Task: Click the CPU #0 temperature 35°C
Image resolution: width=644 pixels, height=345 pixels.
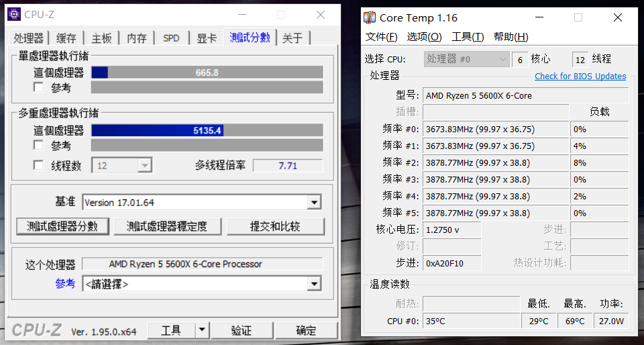Action: coord(472,321)
